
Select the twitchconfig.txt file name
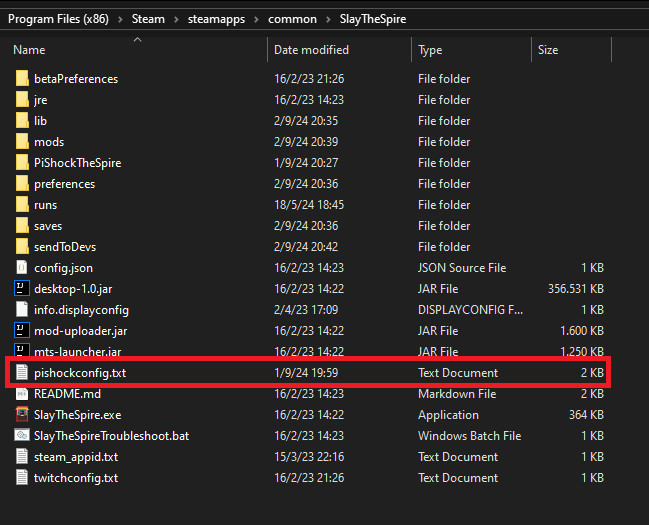(76, 478)
